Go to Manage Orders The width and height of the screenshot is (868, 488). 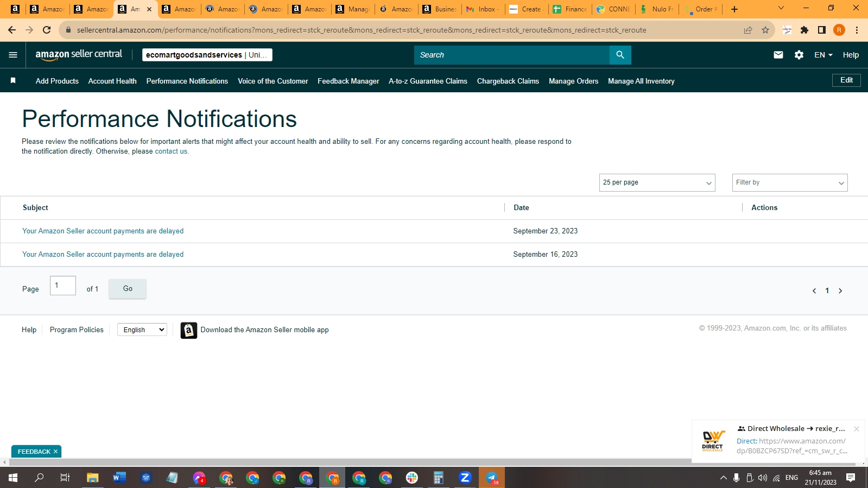point(573,81)
